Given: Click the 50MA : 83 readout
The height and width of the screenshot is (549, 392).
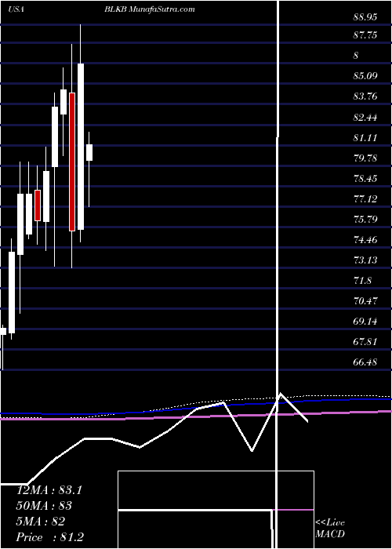Looking at the screenshot, I should click(x=44, y=506).
